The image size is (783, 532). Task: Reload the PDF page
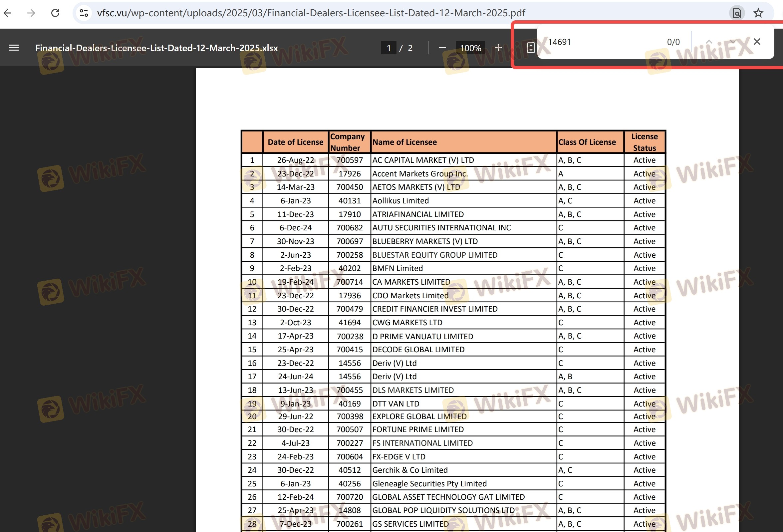55,13
